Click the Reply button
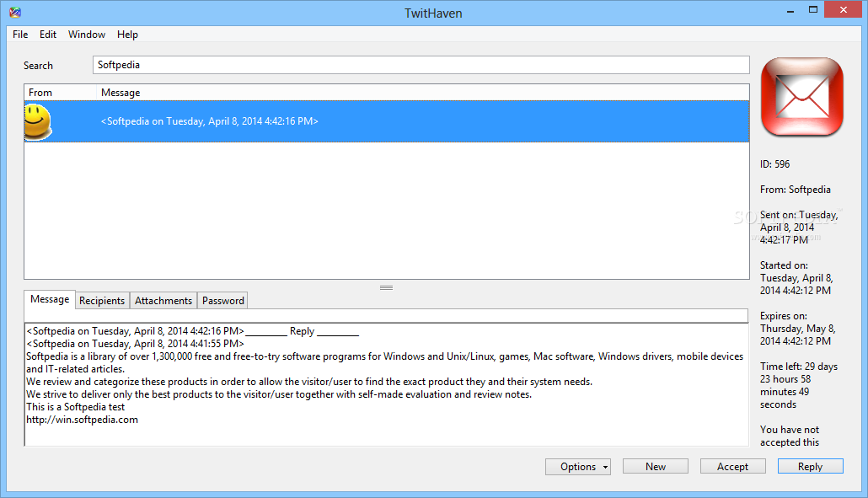Image resolution: width=868 pixels, height=498 pixels. point(811,467)
